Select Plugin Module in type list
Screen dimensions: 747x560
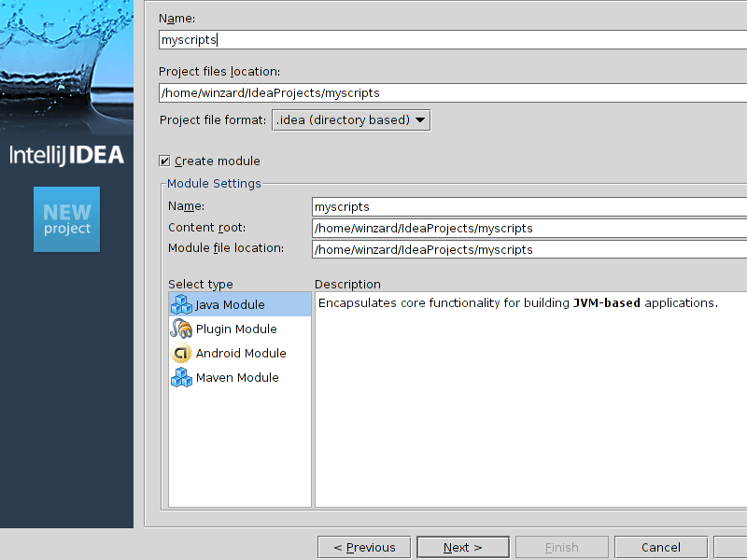coord(236,329)
